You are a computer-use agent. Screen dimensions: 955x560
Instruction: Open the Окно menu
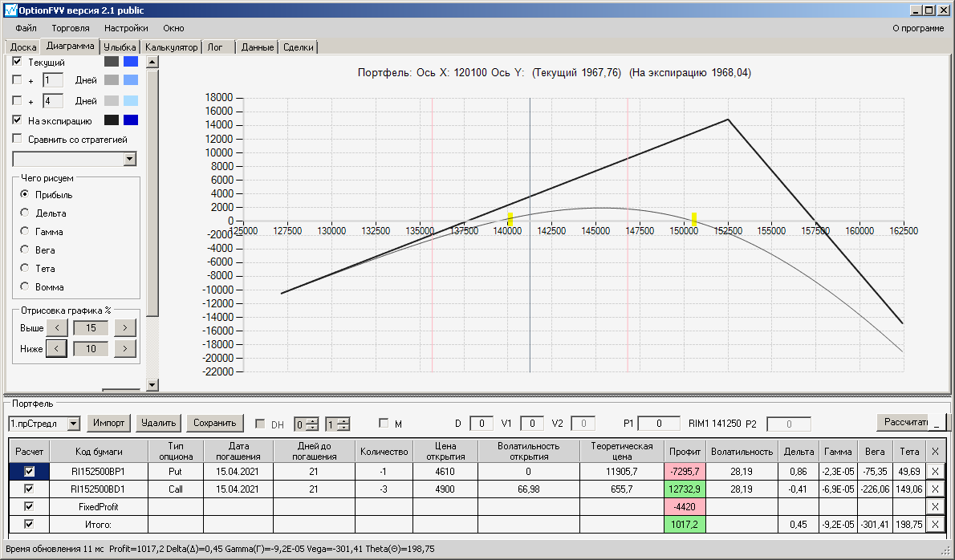coord(173,28)
